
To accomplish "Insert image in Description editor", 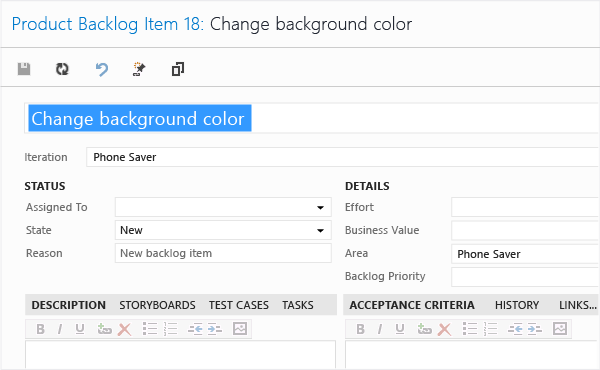I will click(x=240, y=329).
